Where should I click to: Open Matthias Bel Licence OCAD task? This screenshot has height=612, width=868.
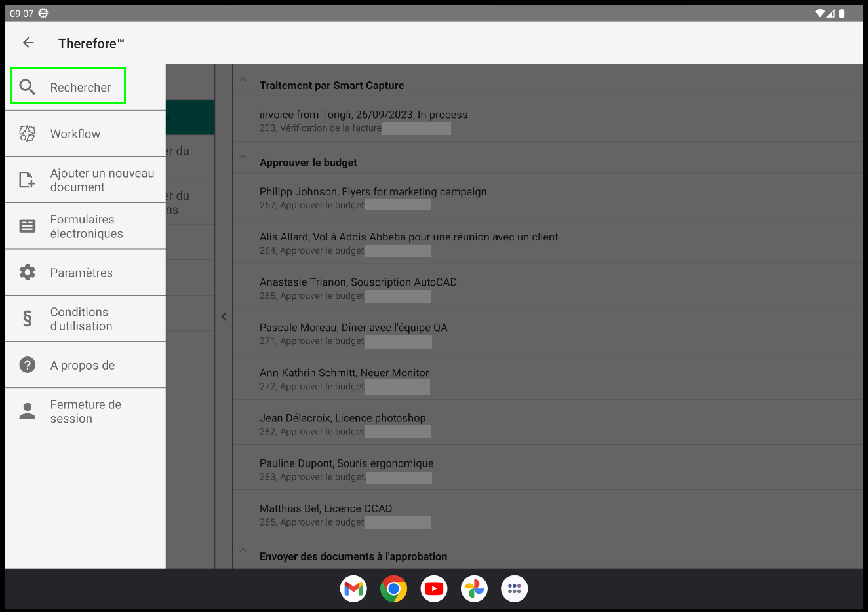pos(548,512)
